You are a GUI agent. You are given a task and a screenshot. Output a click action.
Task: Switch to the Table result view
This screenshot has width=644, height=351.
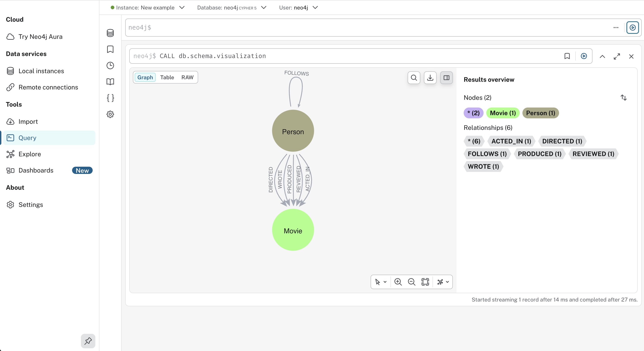167,77
